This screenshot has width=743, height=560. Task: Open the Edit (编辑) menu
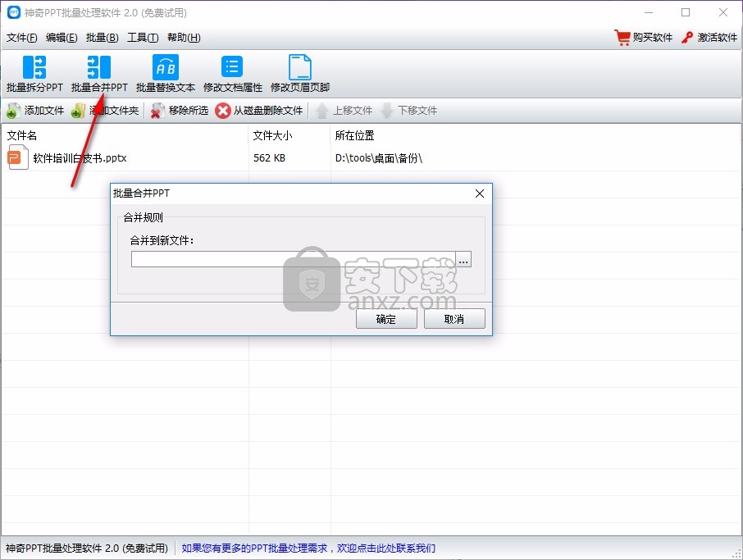(x=62, y=38)
